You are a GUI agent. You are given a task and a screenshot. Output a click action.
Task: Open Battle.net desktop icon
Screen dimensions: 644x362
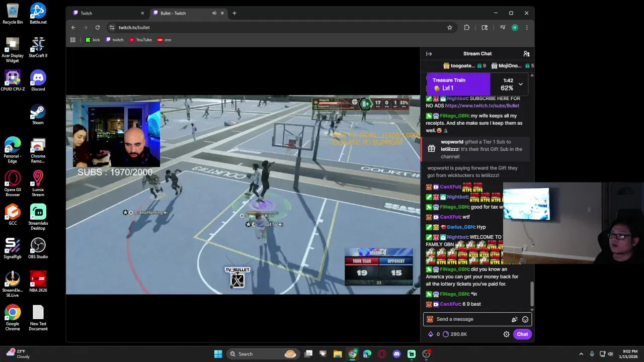(x=38, y=14)
